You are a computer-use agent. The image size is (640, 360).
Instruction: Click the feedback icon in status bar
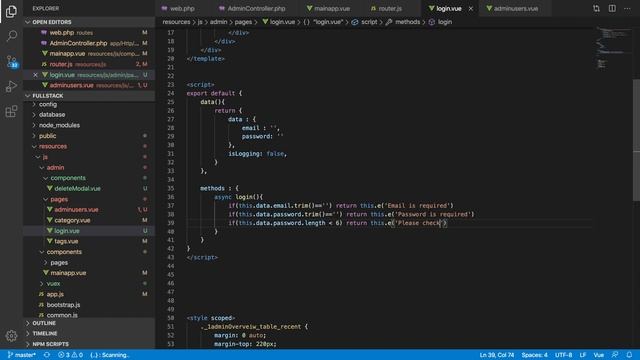(615, 355)
